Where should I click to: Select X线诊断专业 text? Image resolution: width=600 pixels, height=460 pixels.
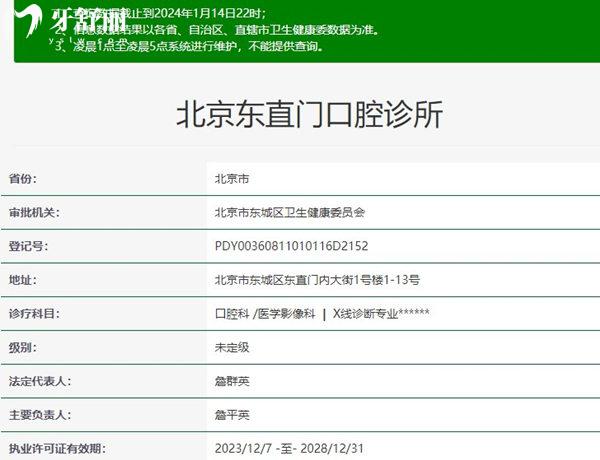point(365,314)
